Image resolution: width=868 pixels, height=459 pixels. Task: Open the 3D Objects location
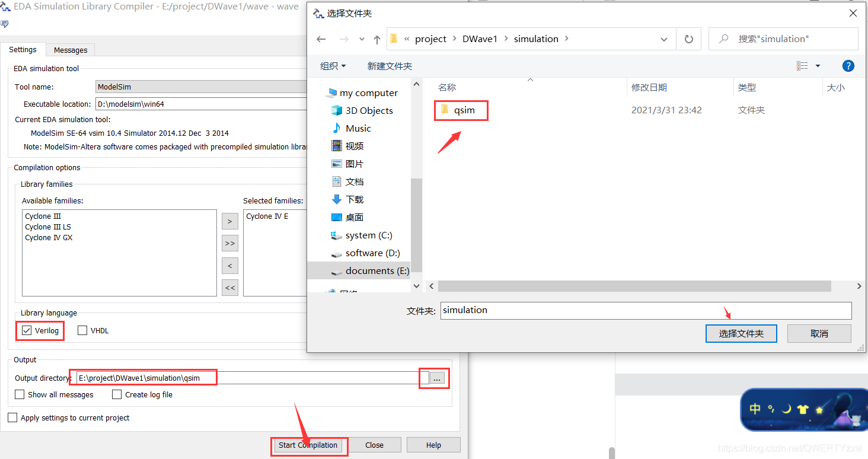tap(362, 111)
